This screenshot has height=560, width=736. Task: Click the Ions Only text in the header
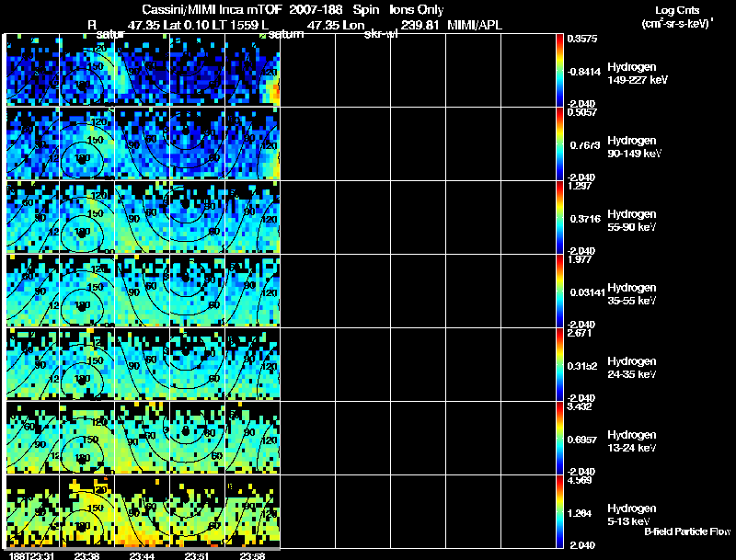click(417, 9)
